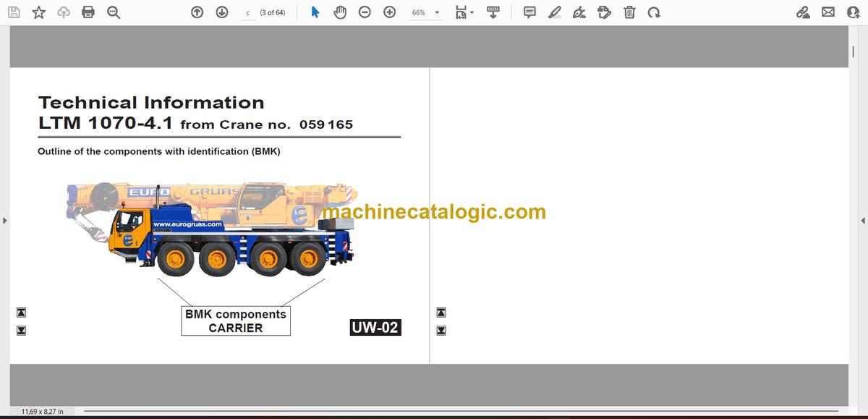The width and height of the screenshot is (868, 419).
Task: Rotate the page with the rotate icon
Action: [x=654, y=12]
